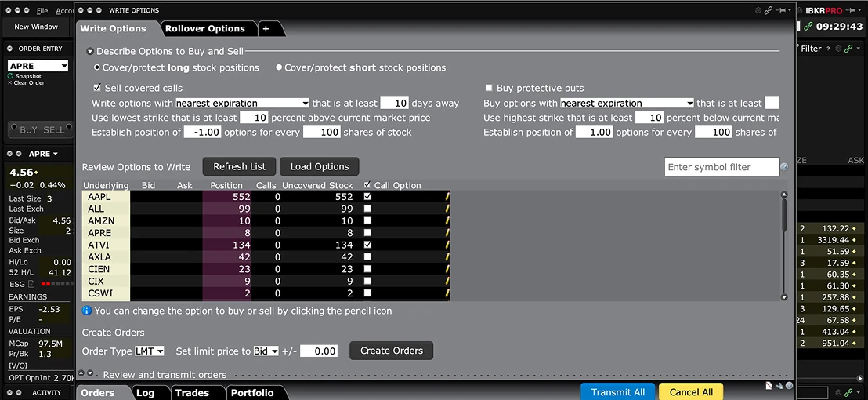Click the green chain link beside the clock
The image size is (868, 400).
[x=808, y=26]
